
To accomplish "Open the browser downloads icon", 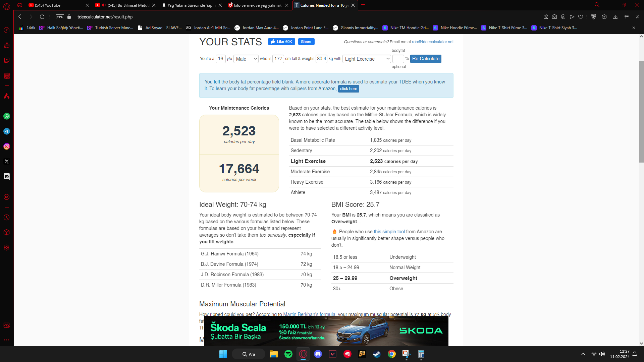I will pos(615,17).
